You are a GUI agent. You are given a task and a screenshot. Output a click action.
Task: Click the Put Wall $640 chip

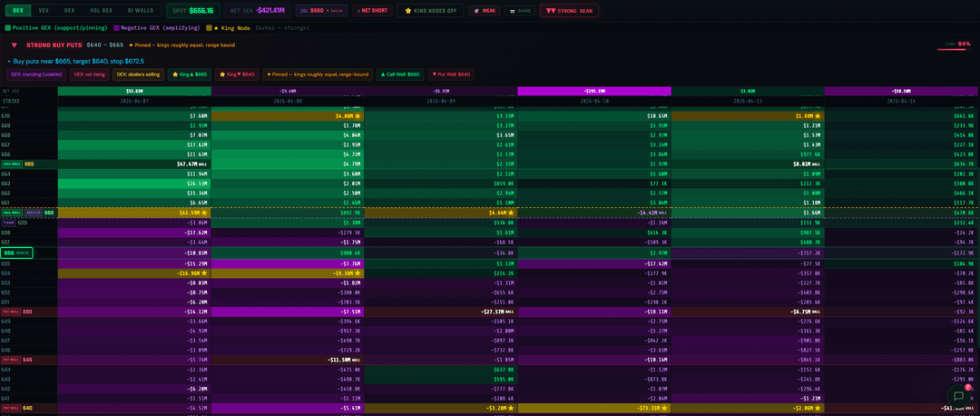pos(450,74)
